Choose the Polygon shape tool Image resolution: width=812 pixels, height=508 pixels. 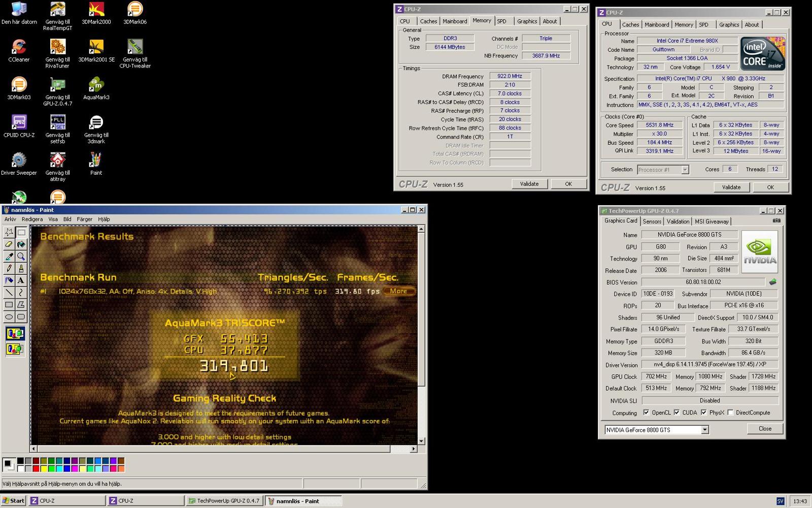tap(21, 305)
